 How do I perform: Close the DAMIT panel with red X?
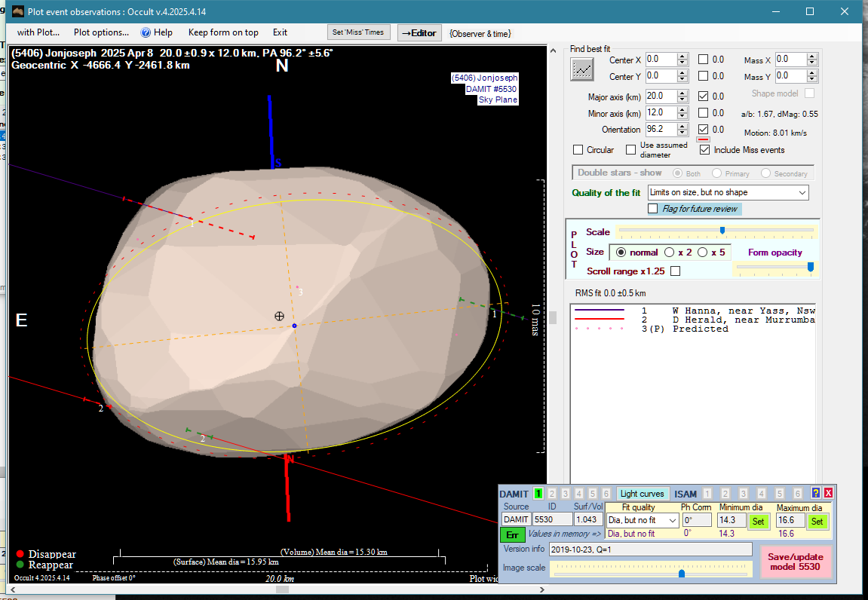click(x=828, y=493)
